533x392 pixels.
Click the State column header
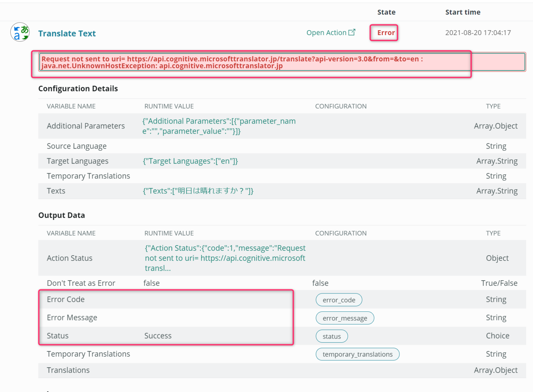pos(386,12)
